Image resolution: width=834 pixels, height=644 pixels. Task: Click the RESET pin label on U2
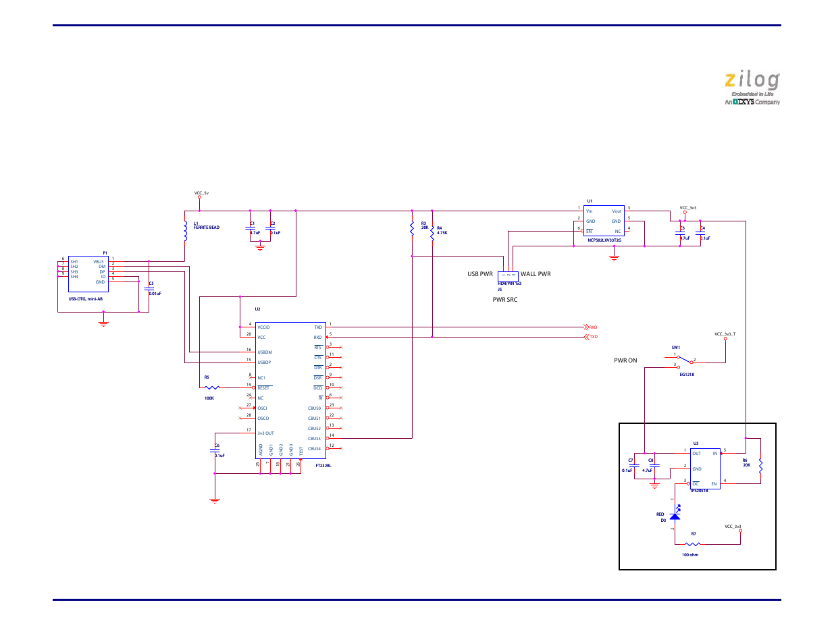pos(263,388)
